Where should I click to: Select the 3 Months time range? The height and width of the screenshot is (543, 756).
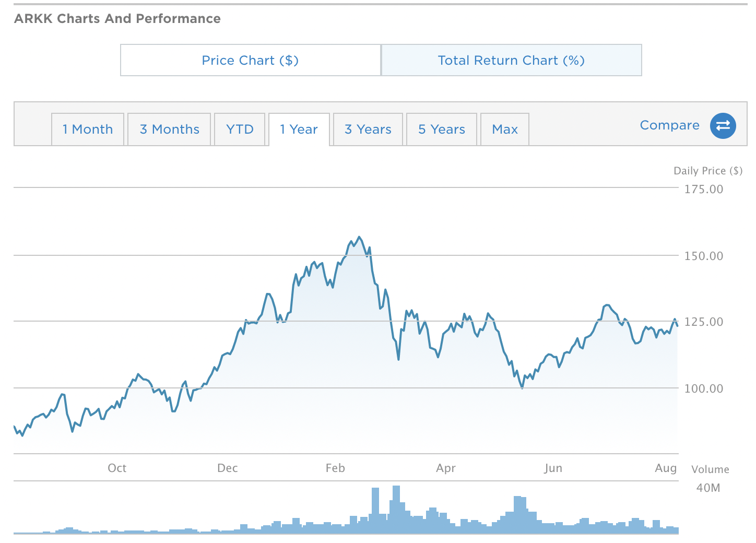point(169,129)
